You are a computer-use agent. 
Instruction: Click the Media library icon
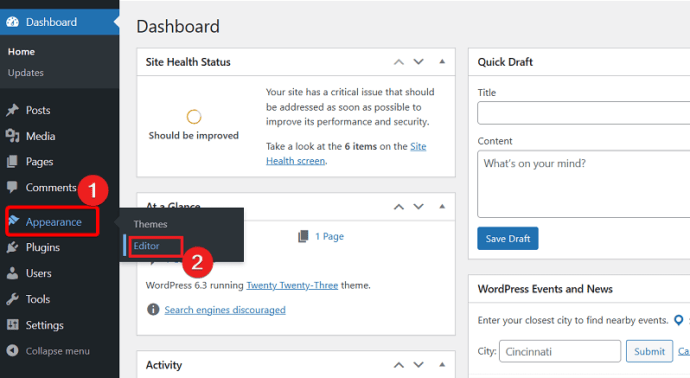(x=13, y=136)
